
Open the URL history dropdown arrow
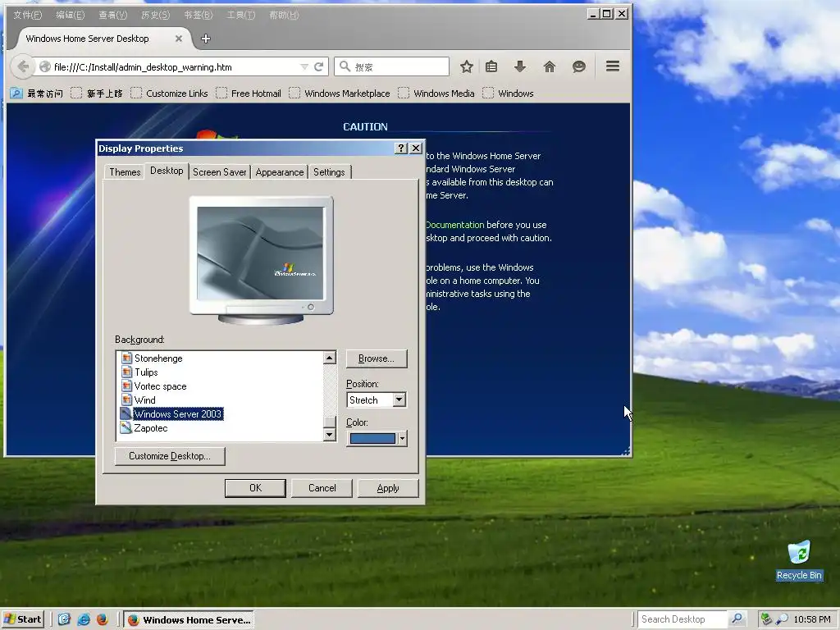(304, 67)
